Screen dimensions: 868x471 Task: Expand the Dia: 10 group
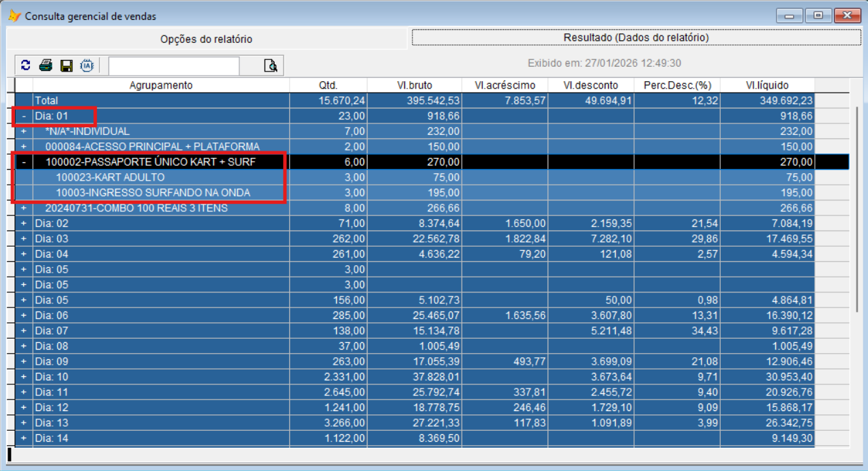coord(24,377)
